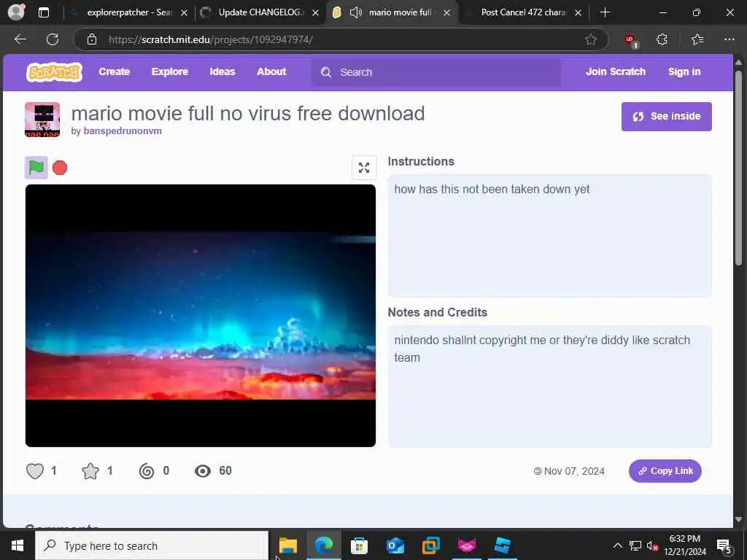The image size is (747, 560).
Task: Click page vertical scrollbar thumb
Action: click(738, 168)
